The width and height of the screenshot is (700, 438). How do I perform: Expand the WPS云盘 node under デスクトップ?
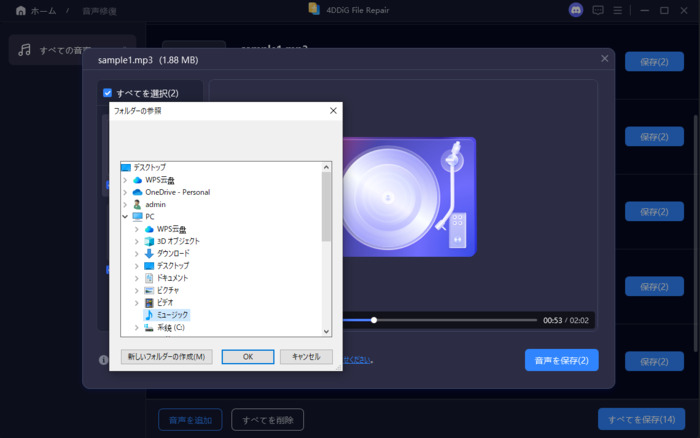[x=125, y=180]
